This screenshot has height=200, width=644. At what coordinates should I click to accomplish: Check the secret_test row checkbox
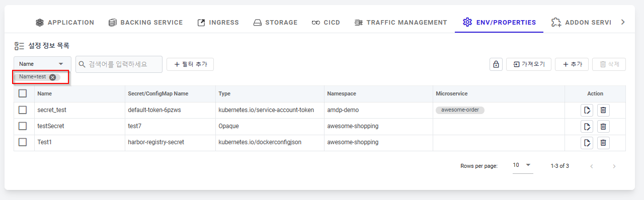click(23, 110)
